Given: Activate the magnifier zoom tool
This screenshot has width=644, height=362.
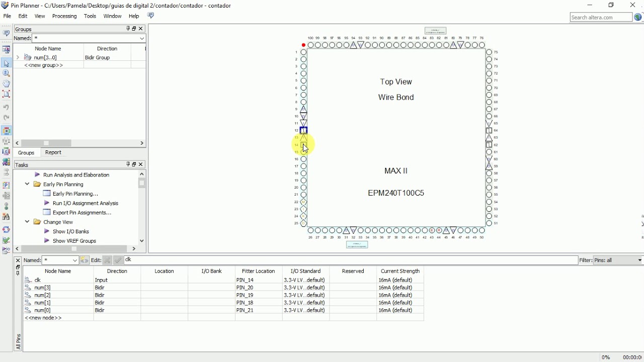Looking at the screenshot, I should (7, 73).
